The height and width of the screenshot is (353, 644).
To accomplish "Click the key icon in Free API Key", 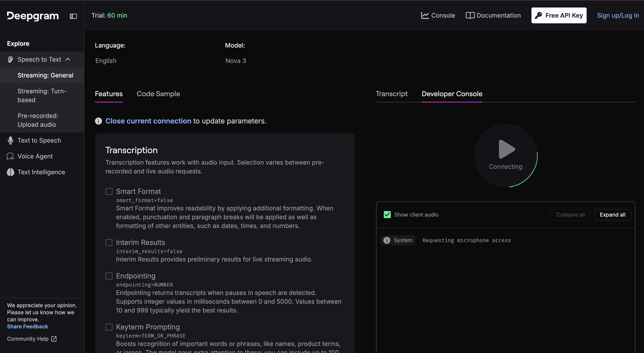I will click(x=538, y=16).
